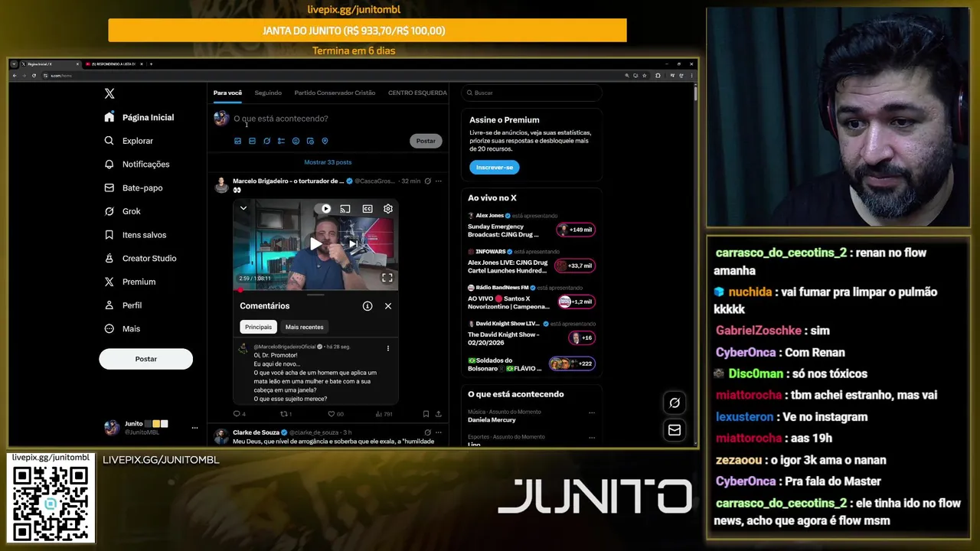The image size is (980, 551).
Task: Click Grok enhance icon in composer
Action: pos(266,141)
